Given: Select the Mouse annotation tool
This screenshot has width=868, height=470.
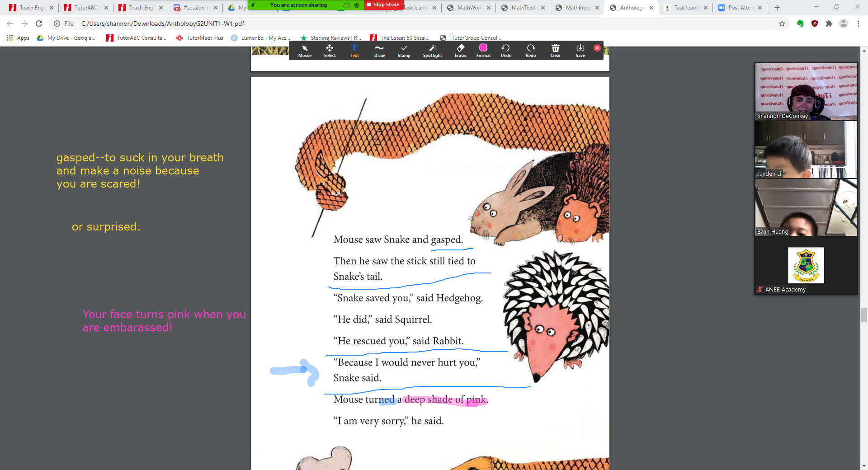Looking at the screenshot, I should (305, 51).
